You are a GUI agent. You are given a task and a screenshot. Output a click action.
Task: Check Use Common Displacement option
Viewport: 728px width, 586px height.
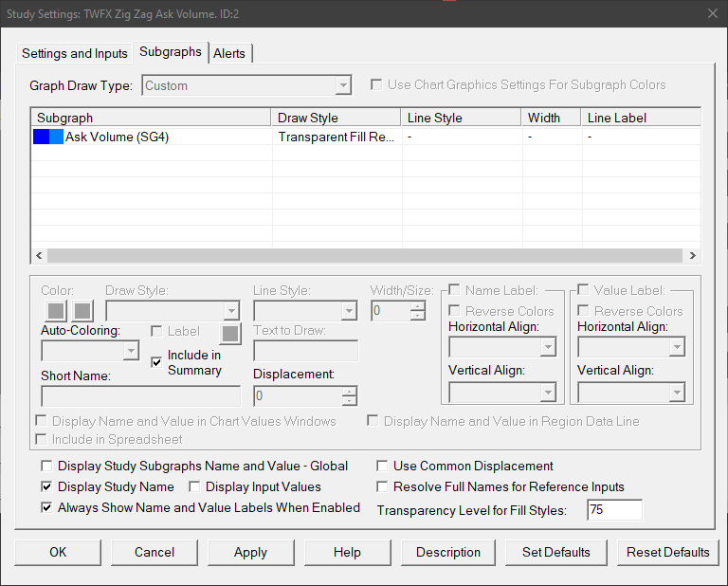tap(383, 467)
